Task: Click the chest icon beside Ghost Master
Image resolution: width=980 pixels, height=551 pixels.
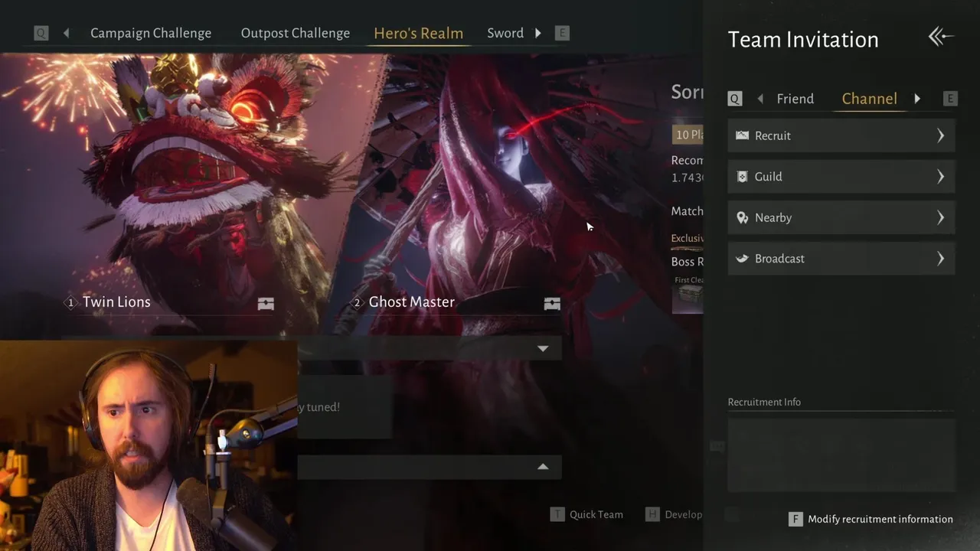Action: [552, 304]
